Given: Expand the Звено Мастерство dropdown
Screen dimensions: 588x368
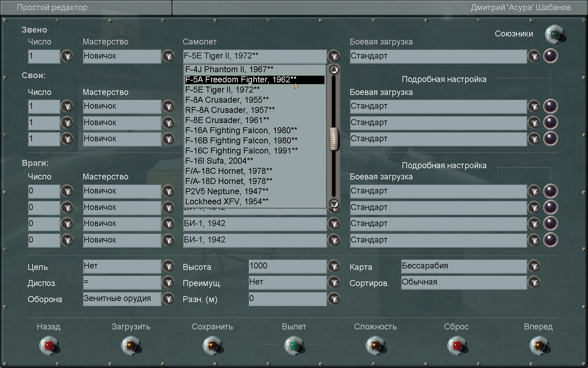Looking at the screenshot, I should (169, 56).
